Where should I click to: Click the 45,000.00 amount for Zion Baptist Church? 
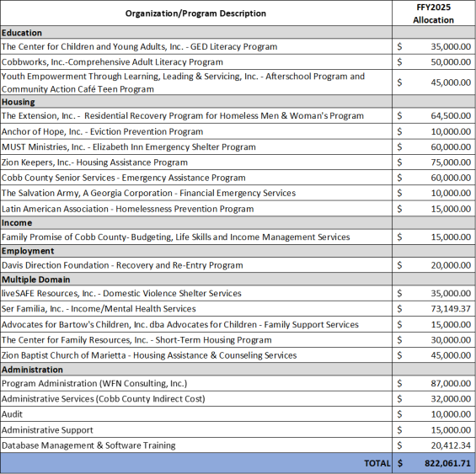coord(451,355)
